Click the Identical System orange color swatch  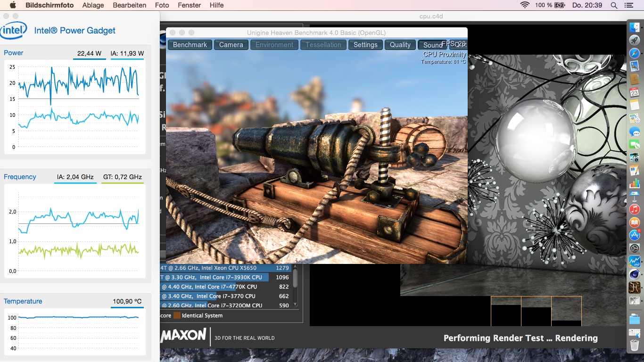177,315
